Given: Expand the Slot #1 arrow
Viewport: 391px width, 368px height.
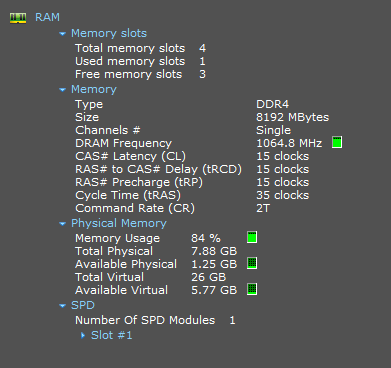Looking at the screenshot, I should click(x=83, y=335).
